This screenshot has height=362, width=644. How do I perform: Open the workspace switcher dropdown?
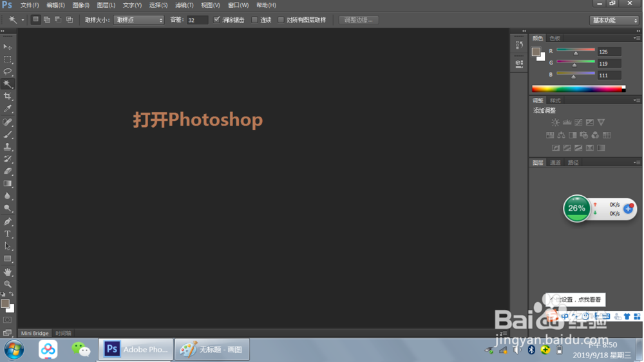pyautogui.click(x=614, y=20)
